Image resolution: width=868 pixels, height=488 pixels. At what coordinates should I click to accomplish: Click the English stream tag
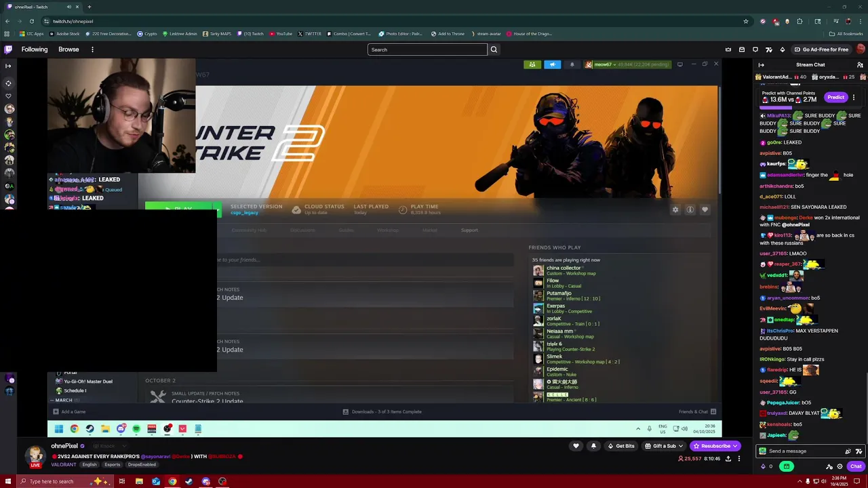pos(90,464)
